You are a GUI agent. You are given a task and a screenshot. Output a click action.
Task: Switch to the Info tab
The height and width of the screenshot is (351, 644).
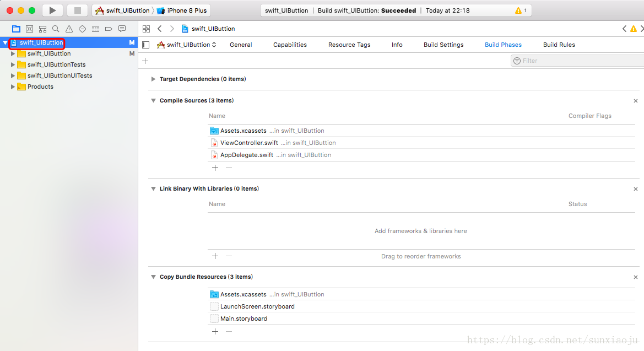tap(397, 45)
